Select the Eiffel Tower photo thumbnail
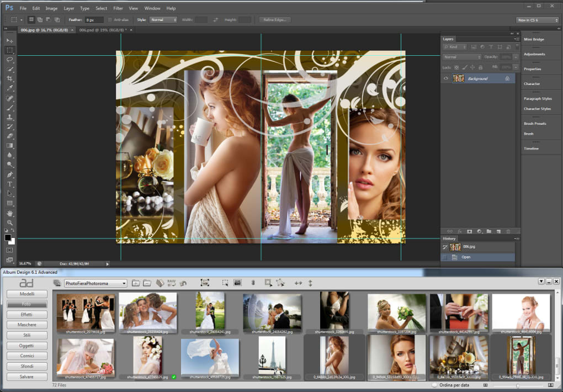The image size is (563, 392). (272, 356)
